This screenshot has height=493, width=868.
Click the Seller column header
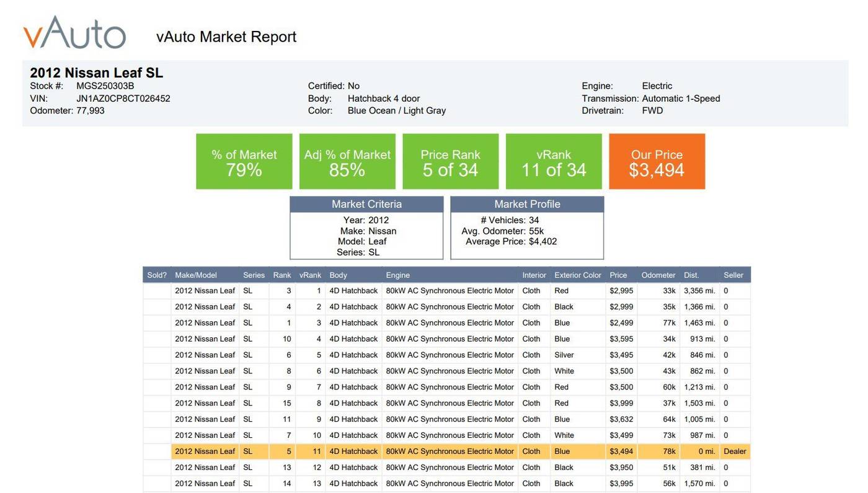pyautogui.click(x=733, y=275)
